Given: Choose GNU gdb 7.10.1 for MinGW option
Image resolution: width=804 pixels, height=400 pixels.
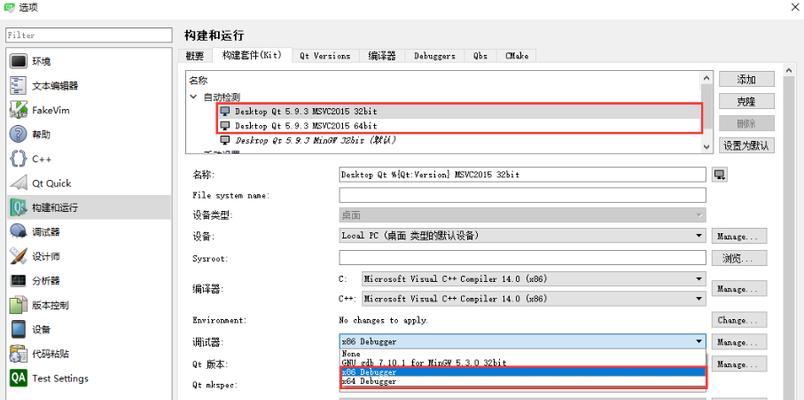Looking at the screenshot, I should point(522,363).
